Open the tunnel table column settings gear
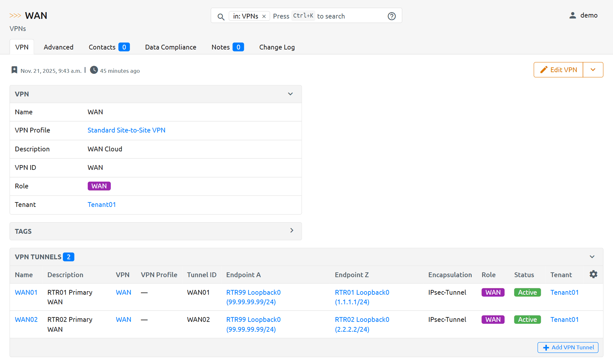The image size is (613, 364). coord(594,274)
